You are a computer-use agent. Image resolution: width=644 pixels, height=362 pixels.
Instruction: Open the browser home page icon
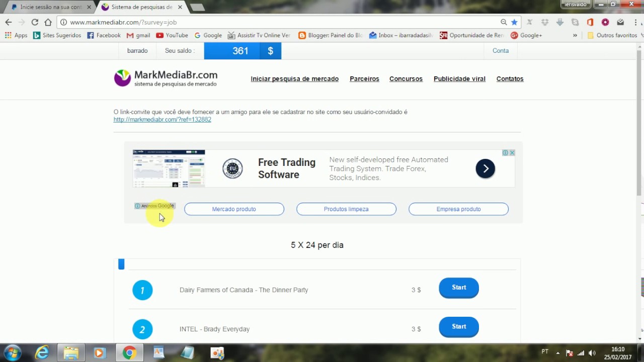pyautogui.click(x=48, y=22)
